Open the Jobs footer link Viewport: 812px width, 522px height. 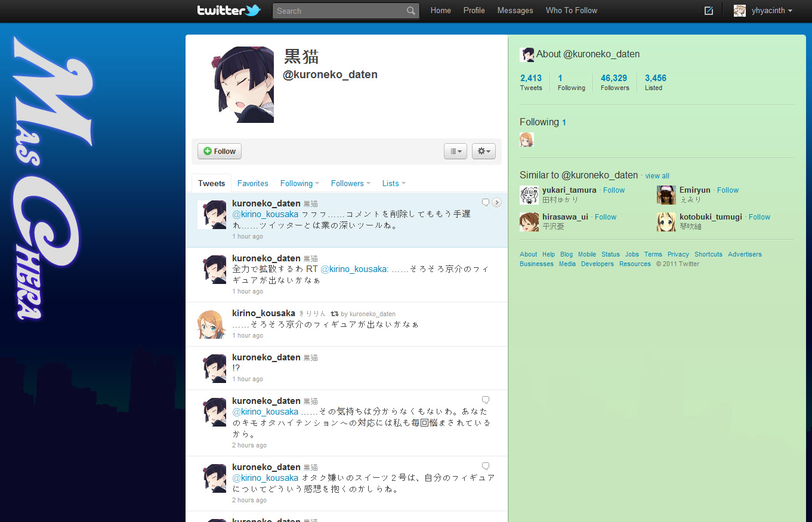point(632,254)
